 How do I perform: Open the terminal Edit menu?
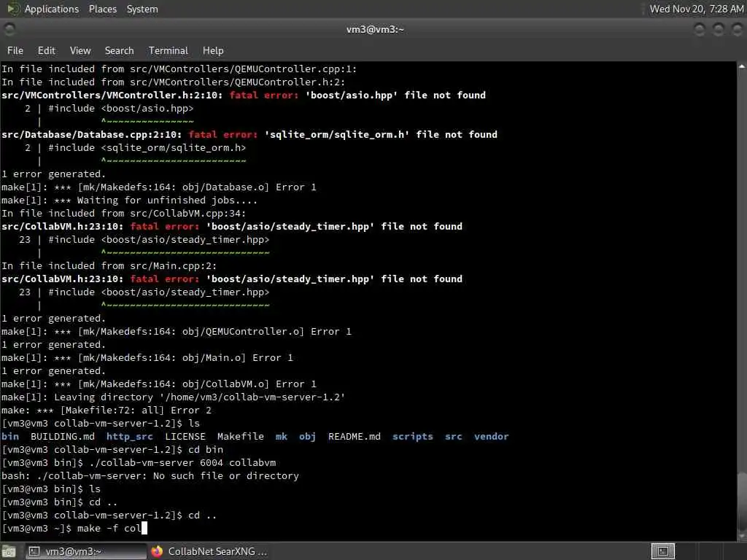[x=46, y=50]
